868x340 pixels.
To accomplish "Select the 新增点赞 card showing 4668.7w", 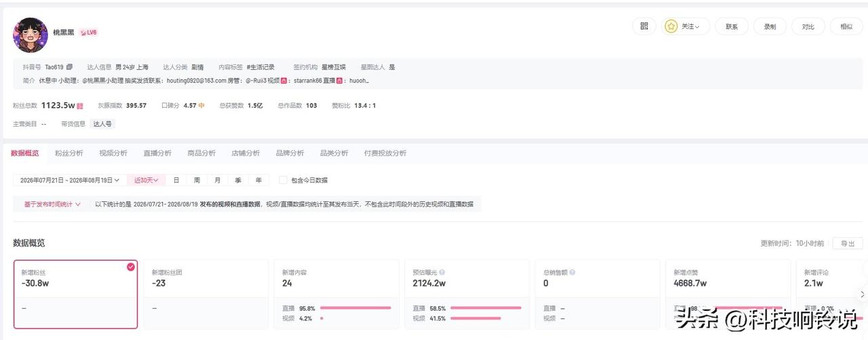I will [728, 295].
